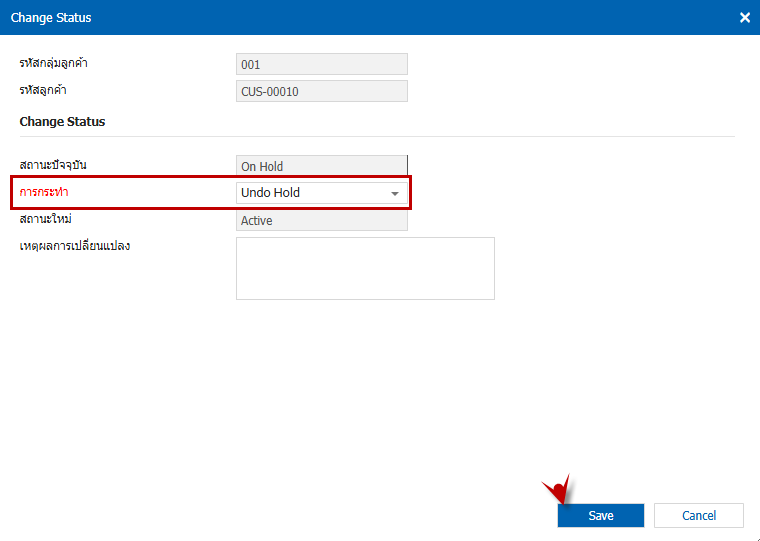Click the เหตุผลการเปลี่ยนแปลง label
The image size is (760, 541).
coord(75,246)
